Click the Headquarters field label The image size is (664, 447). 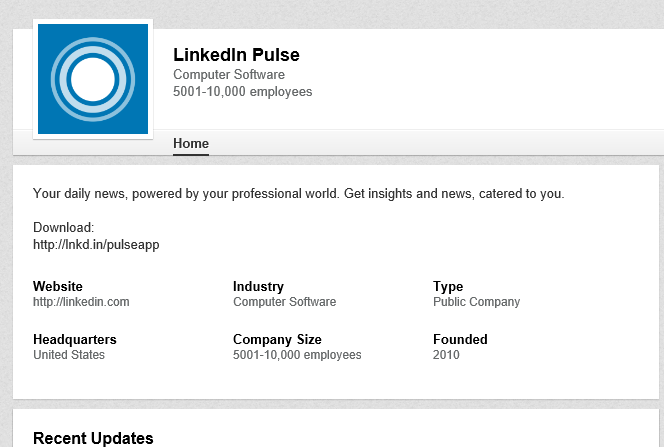75,339
